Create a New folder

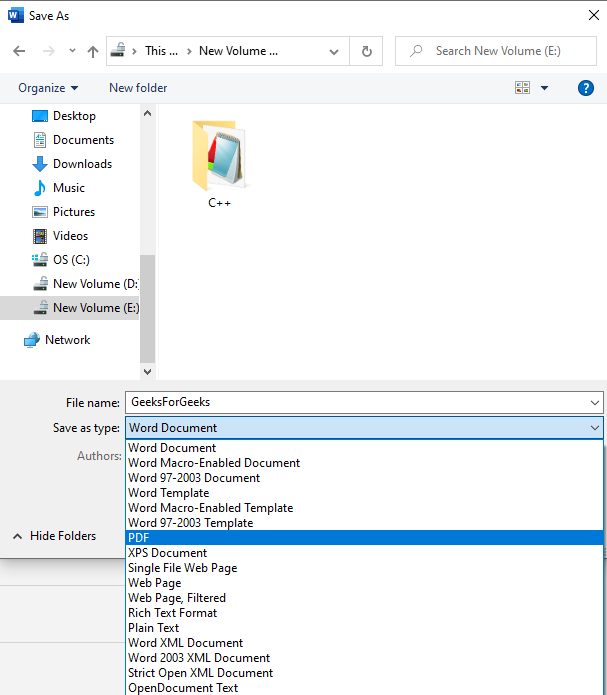138,88
